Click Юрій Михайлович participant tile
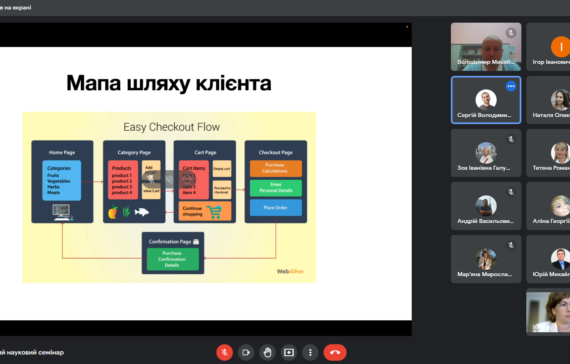Image resolution: width=570 pixels, height=364 pixels. pos(548,259)
